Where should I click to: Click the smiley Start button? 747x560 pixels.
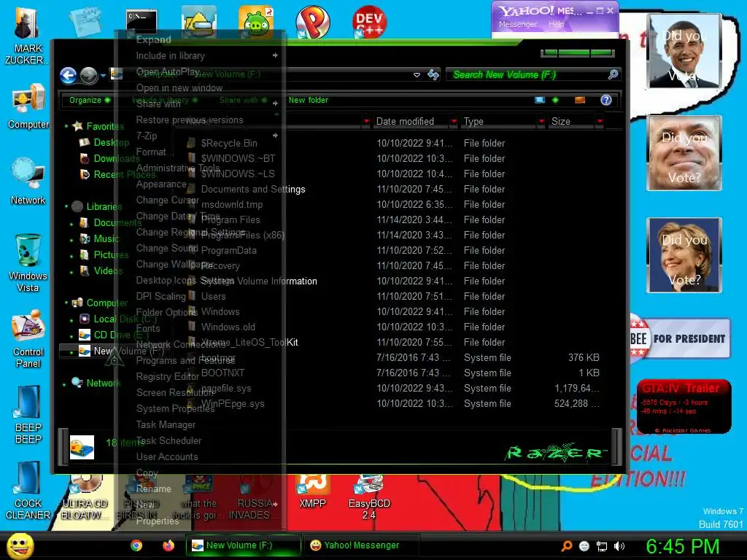point(20,545)
